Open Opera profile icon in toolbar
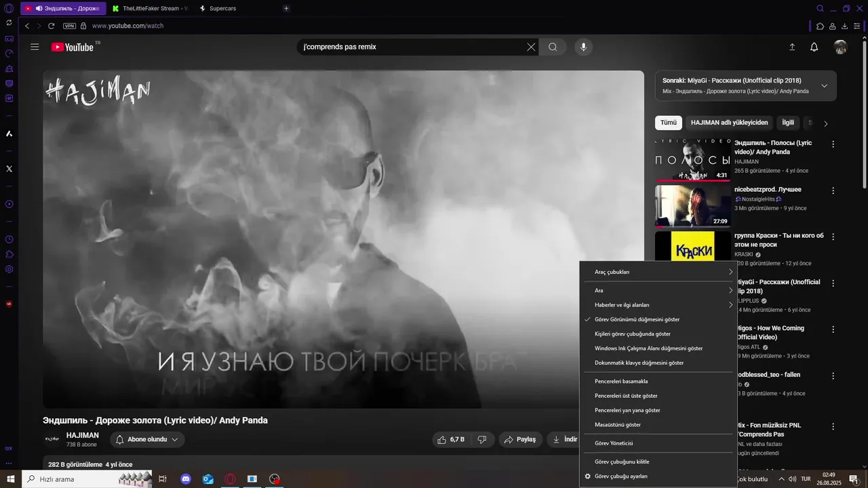 click(x=833, y=26)
